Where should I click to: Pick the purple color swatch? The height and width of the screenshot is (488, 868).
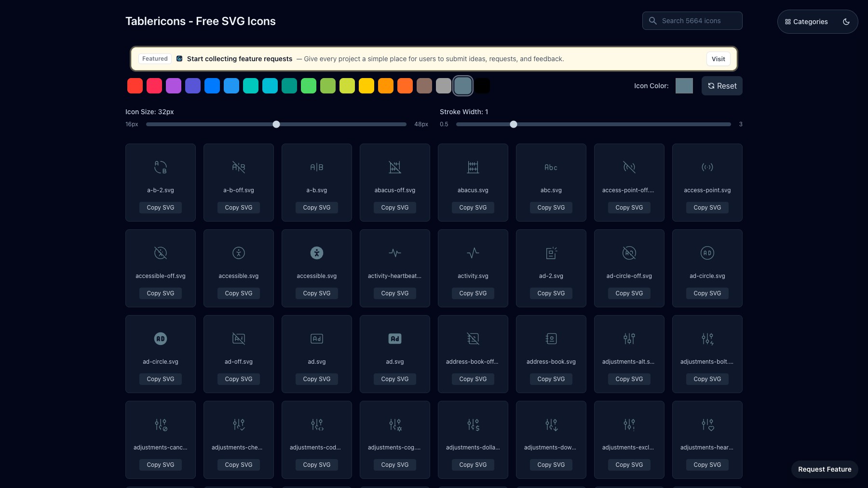tap(174, 86)
